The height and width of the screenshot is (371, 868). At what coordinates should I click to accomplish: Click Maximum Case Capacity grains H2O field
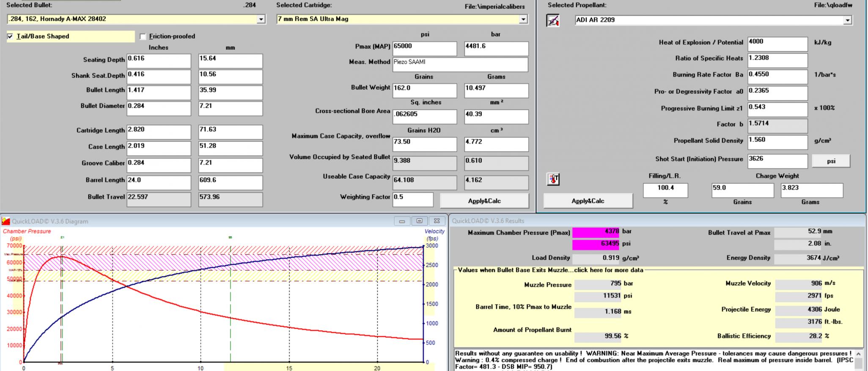pyautogui.click(x=425, y=144)
